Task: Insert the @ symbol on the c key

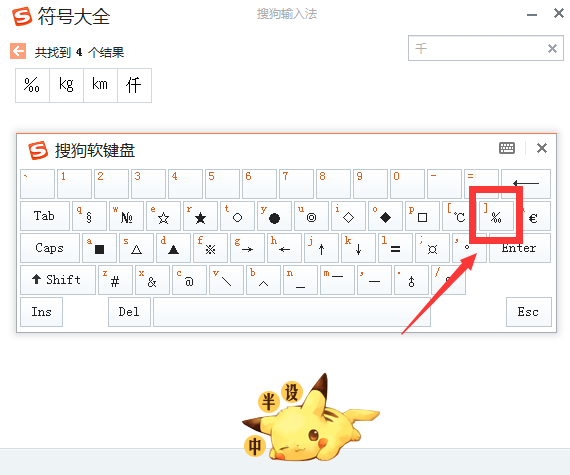Action: click(x=189, y=279)
